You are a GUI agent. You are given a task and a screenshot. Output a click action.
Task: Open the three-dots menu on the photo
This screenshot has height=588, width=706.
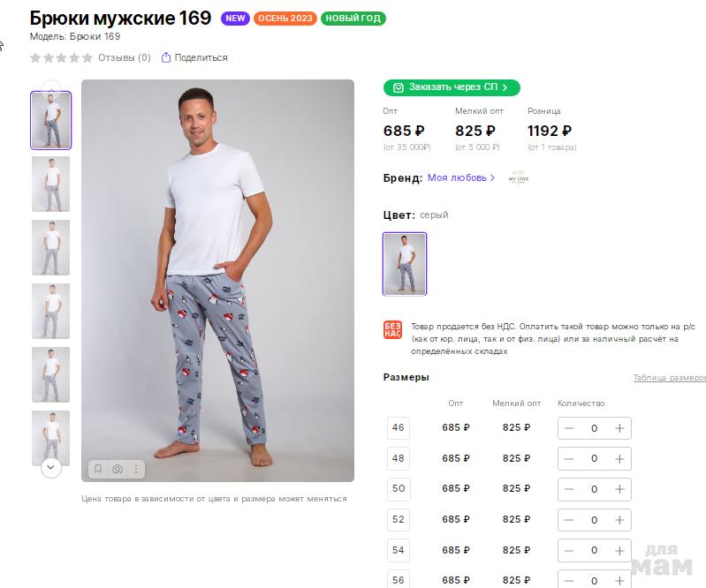point(137,469)
